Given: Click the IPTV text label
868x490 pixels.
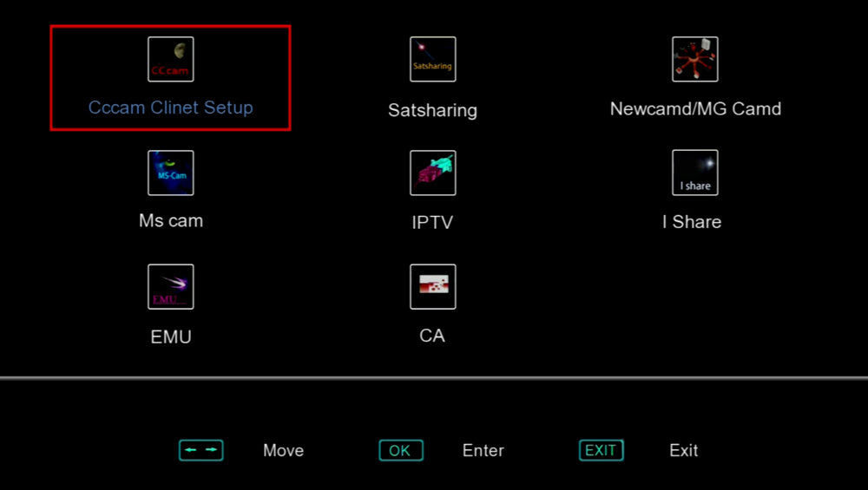Looking at the screenshot, I should (x=432, y=222).
